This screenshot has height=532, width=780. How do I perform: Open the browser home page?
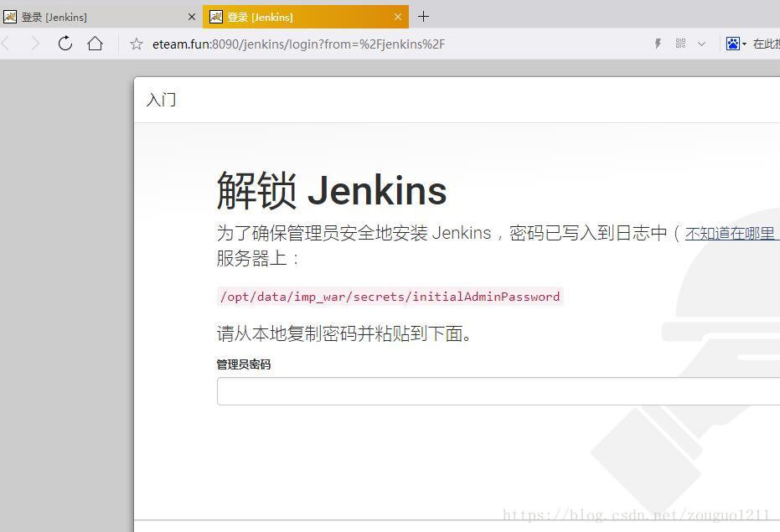95,44
